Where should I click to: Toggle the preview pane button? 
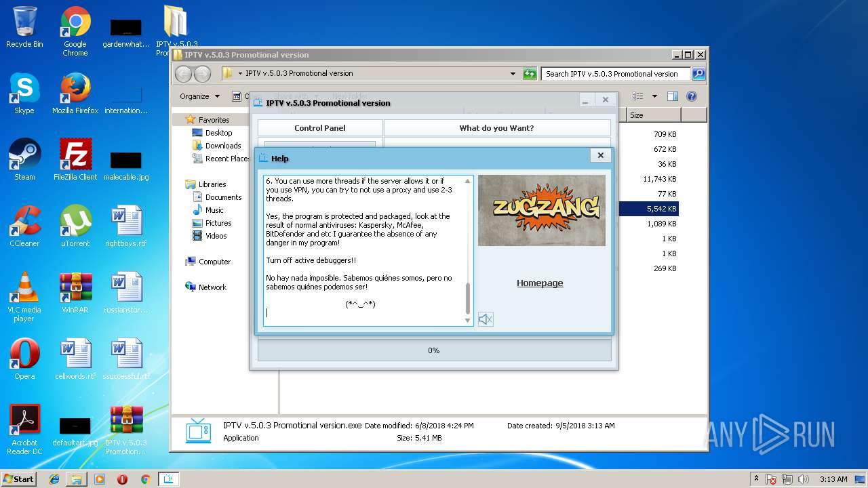672,96
